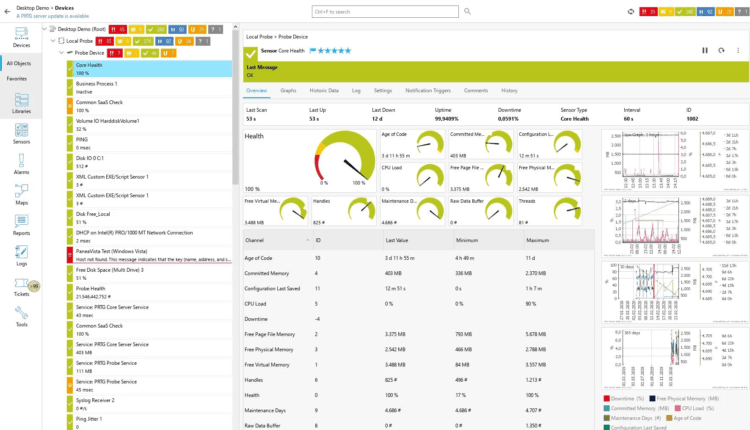
Task: Switch to the Graphs tab
Action: pyautogui.click(x=288, y=90)
